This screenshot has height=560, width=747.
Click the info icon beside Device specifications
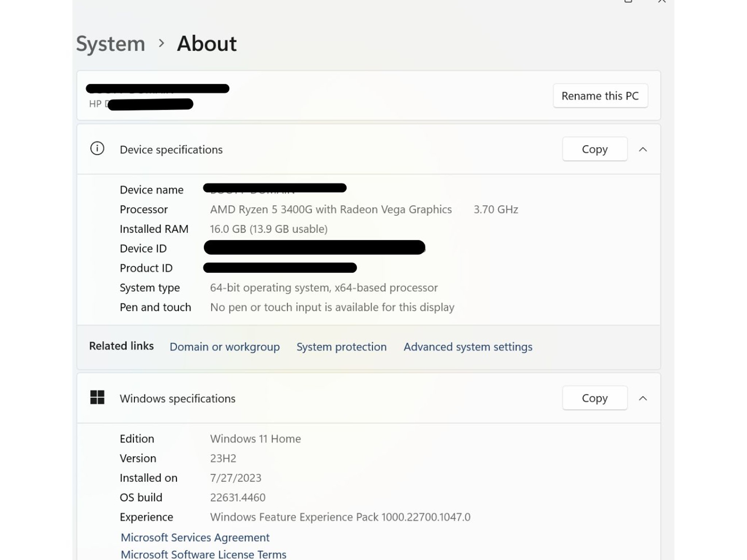[97, 149]
